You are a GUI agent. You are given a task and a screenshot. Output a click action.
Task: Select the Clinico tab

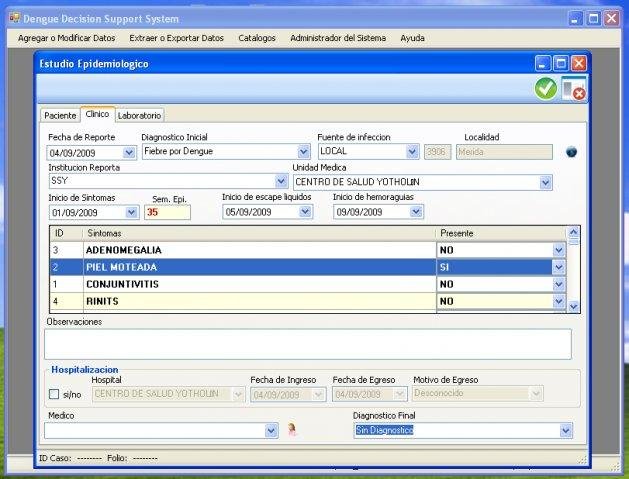tap(97, 114)
